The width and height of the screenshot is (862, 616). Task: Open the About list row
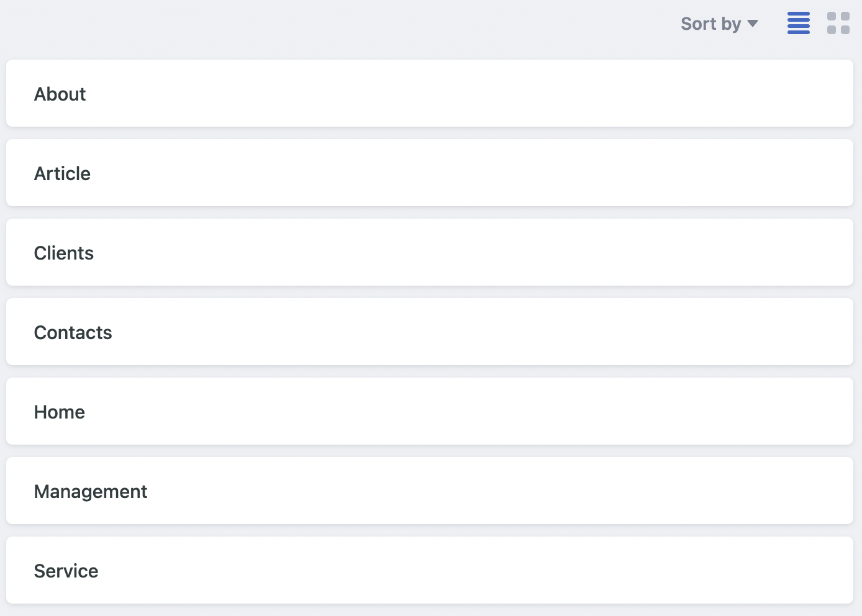point(430,93)
